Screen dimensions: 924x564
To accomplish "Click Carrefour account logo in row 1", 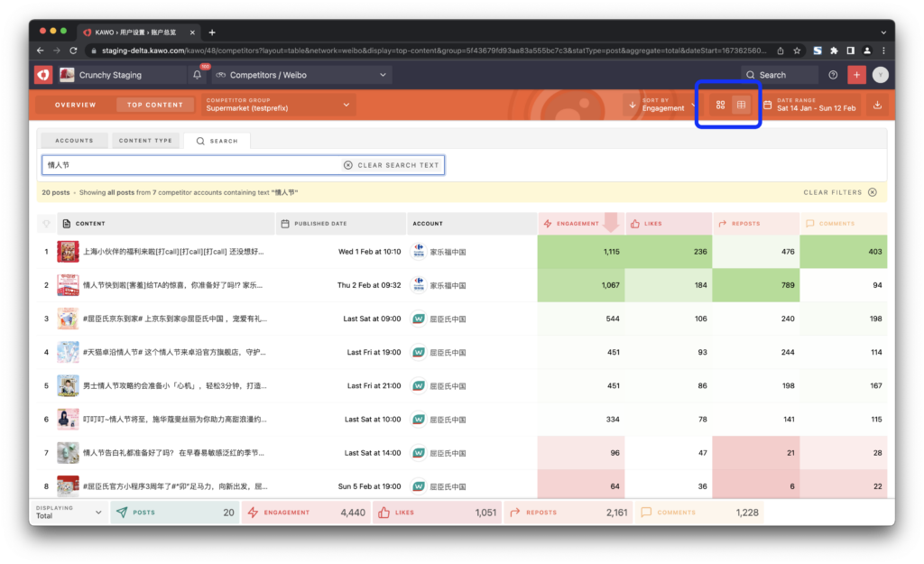I will [419, 252].
